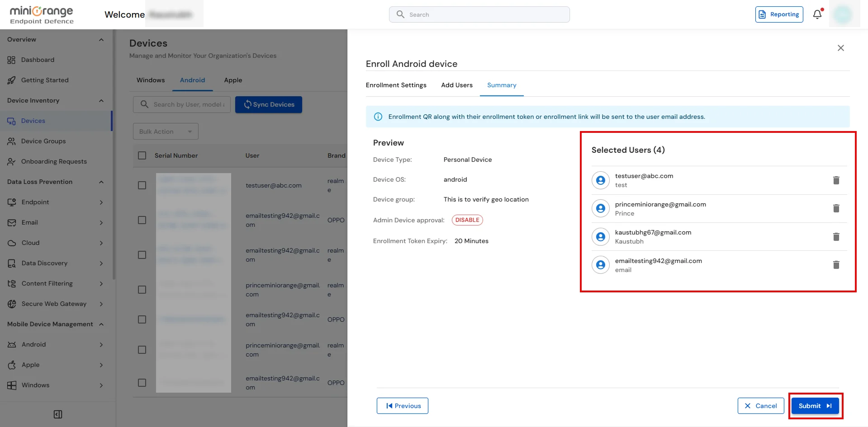Click the Sync Devices button
Viewport: 868px width, 427px height.
(x=269, y=104)
